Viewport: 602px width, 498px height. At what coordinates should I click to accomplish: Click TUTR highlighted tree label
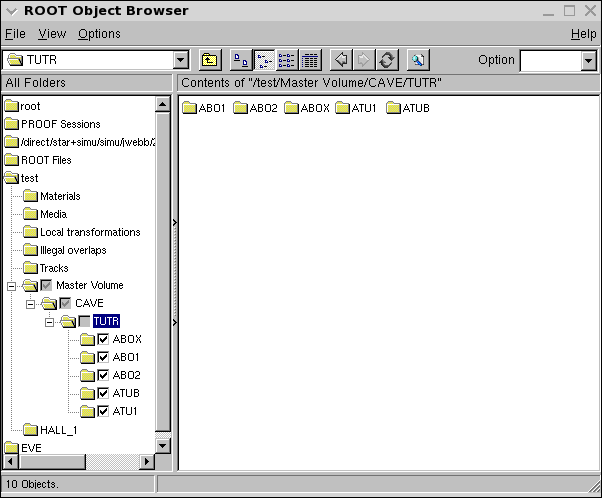(106, 321)
